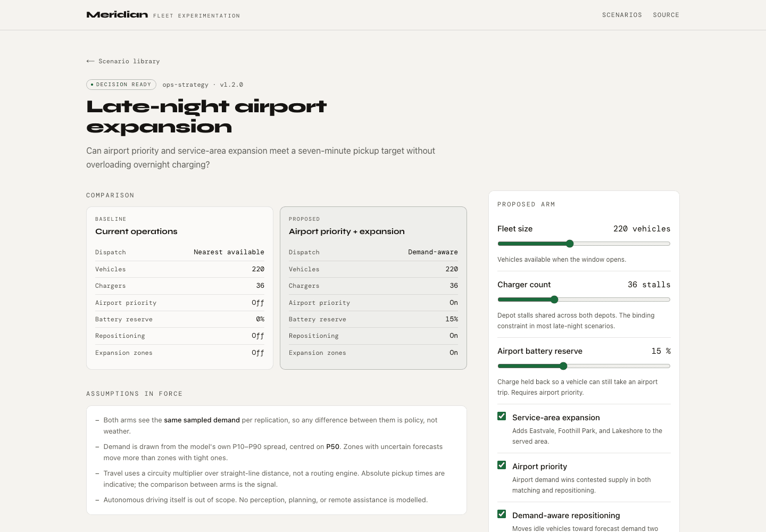Click the 'ASSUMPTIONS IN FORCE' section label

pyautogui.click(x=135, y=394)
